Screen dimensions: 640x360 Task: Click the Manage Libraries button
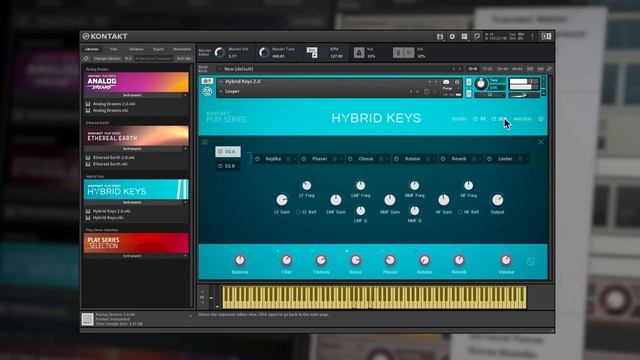pyautogui.click(x=107, y=58)
